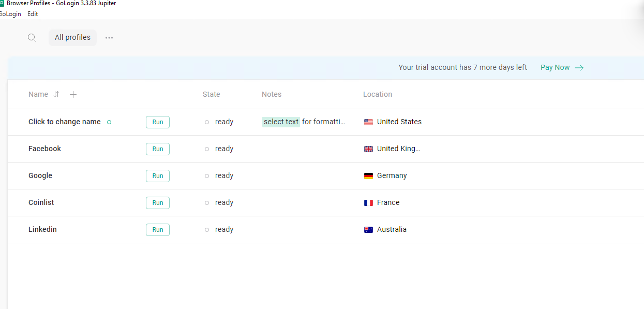Click the Germany location text

pos(392,175)
